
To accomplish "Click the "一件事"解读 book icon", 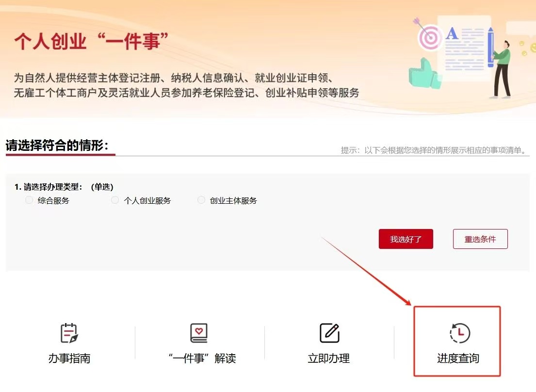I will (x=199, y=333).
